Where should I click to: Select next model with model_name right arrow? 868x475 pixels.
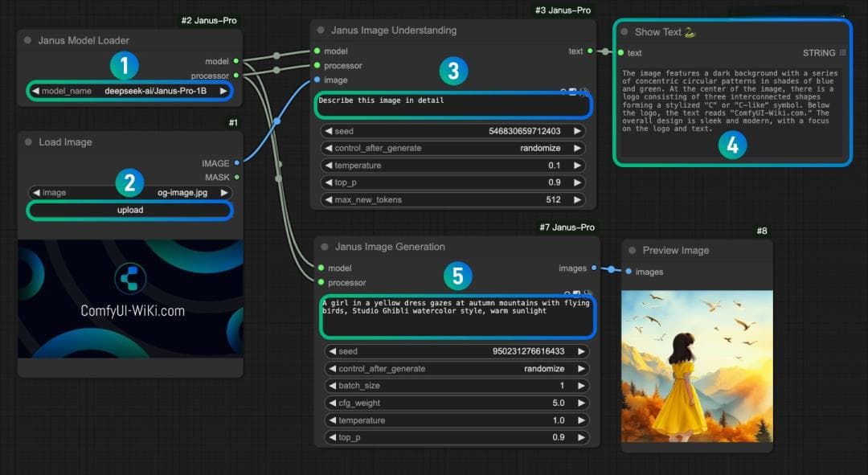point(223,91)
